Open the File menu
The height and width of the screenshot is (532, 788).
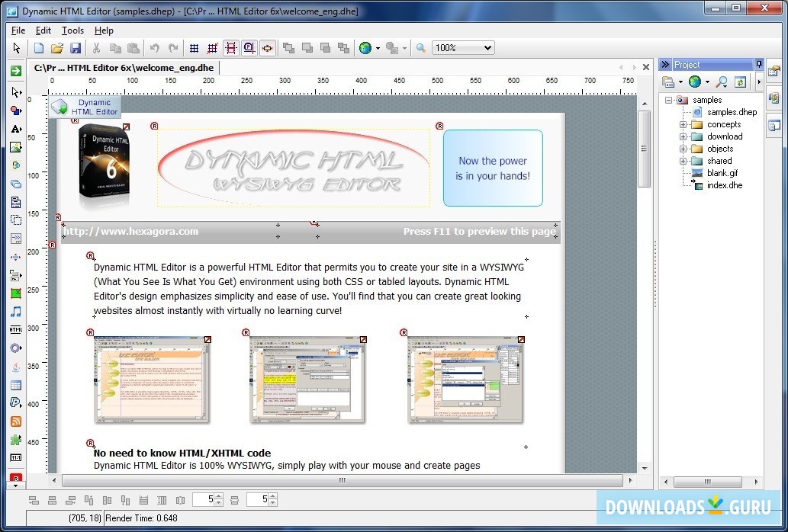[x=18, y=30]
